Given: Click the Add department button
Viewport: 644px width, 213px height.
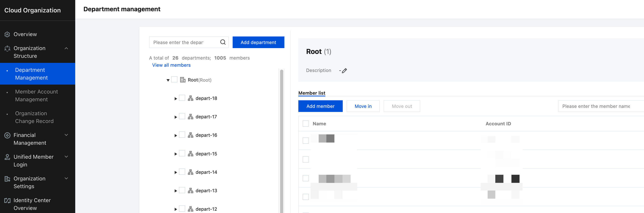Looking at the screenshot, I should 258,42.
